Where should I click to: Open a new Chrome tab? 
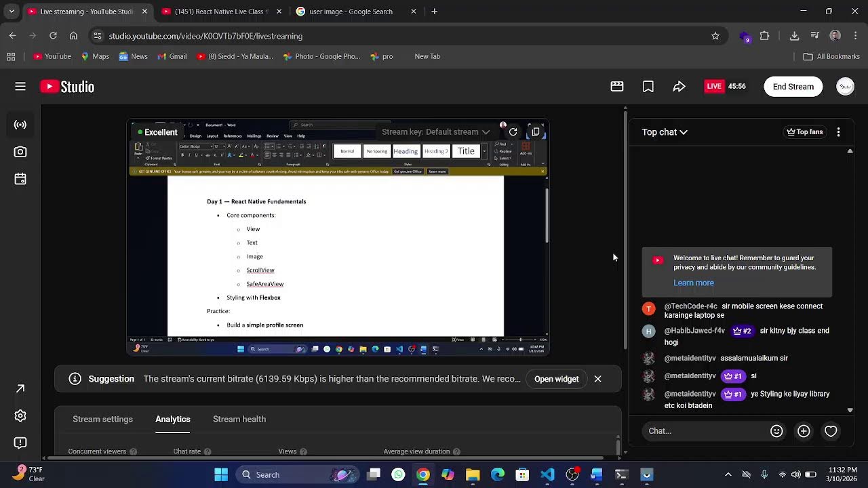[x=434, y=12]
